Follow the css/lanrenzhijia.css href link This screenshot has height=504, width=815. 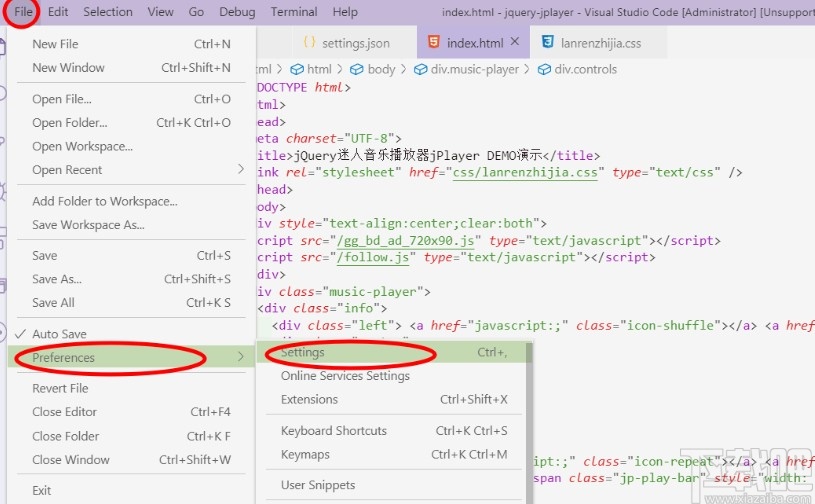[x=525, y=173]
